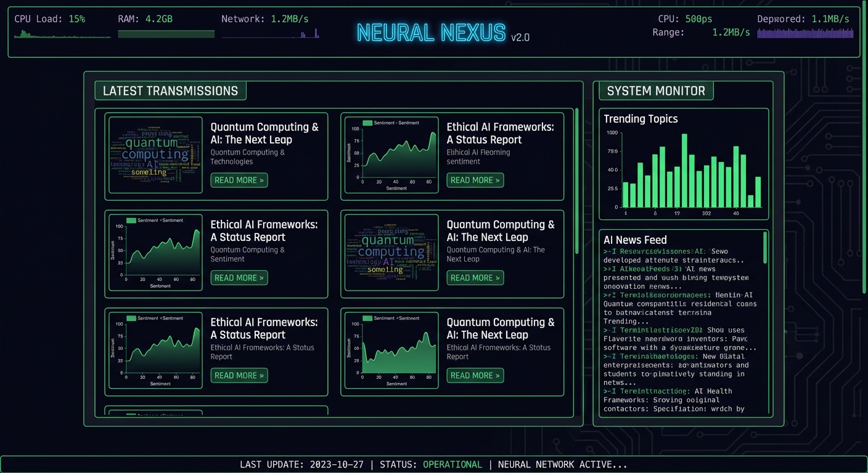Click the Network activity graph in header

coord(269,34)
